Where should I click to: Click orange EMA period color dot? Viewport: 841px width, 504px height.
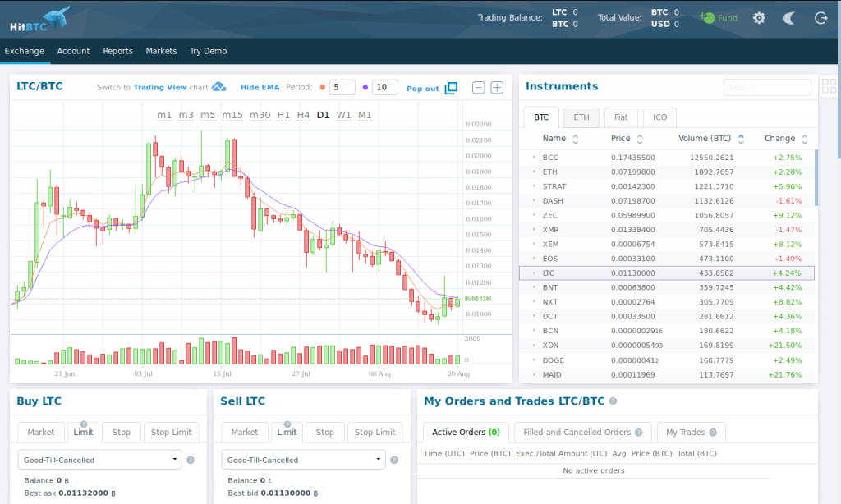(322, 87)
